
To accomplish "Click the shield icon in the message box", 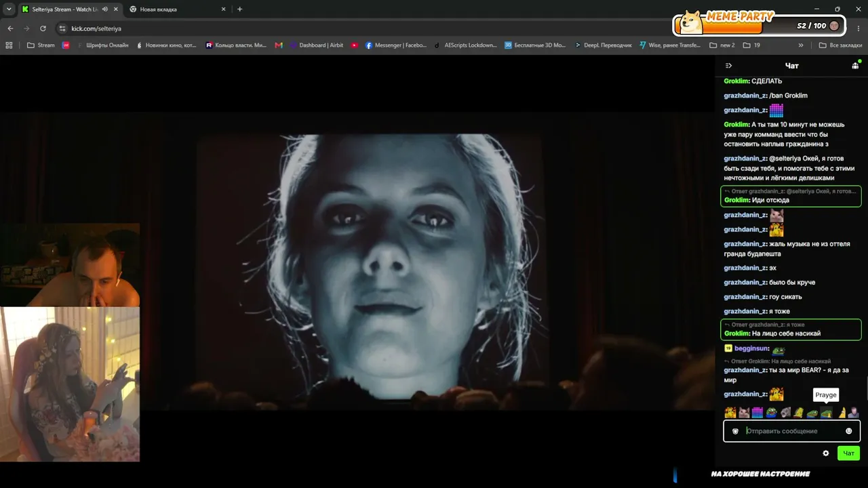I will pos(735,431).
